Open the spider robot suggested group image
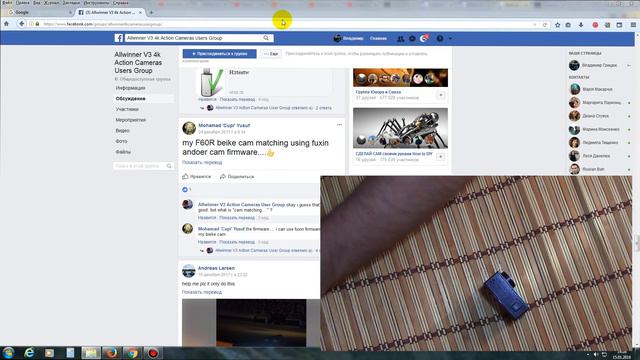 (400, 128)
